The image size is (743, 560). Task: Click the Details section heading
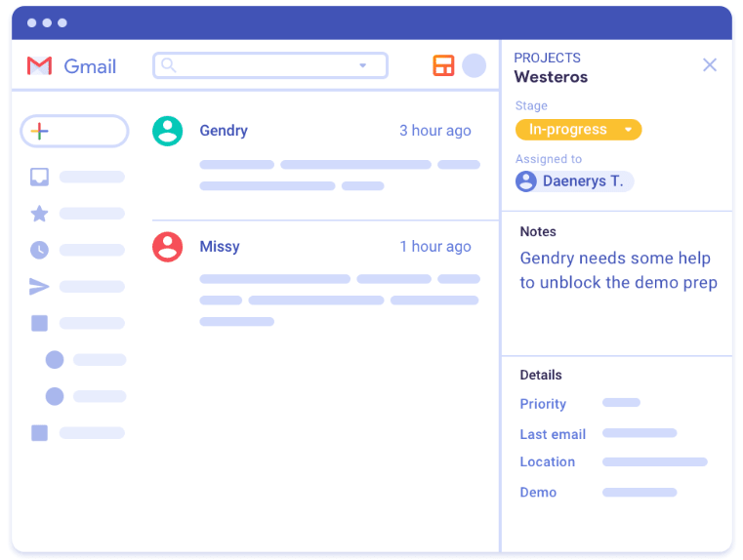(x=541, y=375)
